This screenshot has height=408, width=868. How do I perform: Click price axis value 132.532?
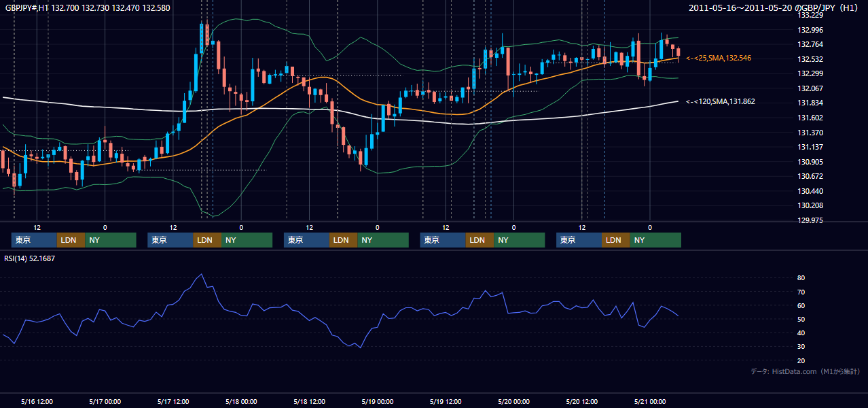pyautogui.click(x=810, y=59)
